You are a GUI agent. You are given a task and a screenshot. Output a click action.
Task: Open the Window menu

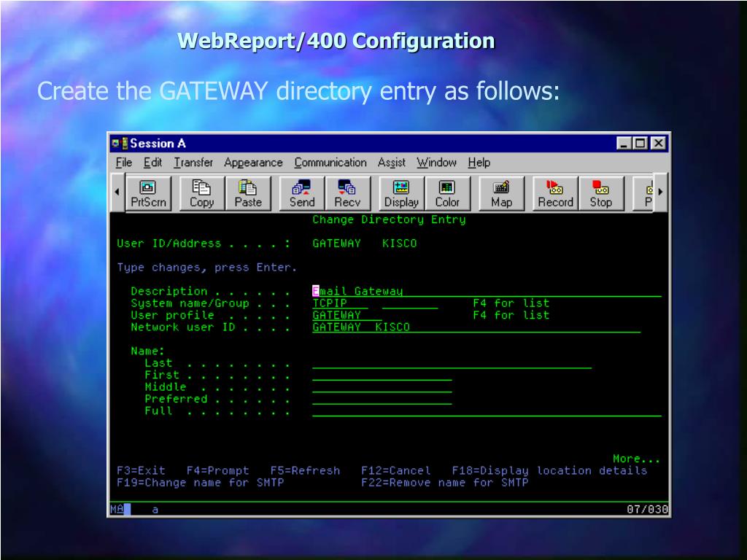[x=436, y=163]
